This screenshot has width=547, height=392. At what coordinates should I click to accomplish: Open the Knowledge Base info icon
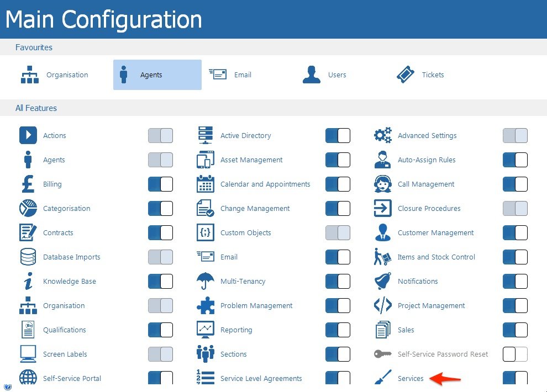28,282
